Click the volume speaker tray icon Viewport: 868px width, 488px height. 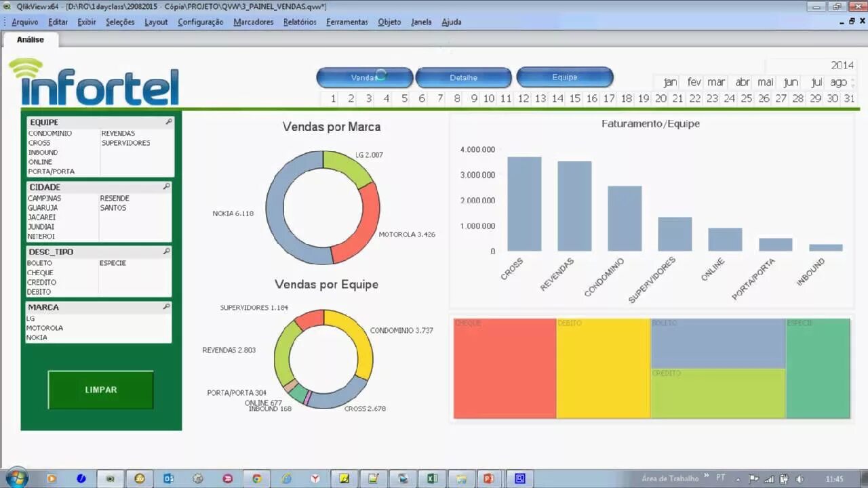point(800,479)
